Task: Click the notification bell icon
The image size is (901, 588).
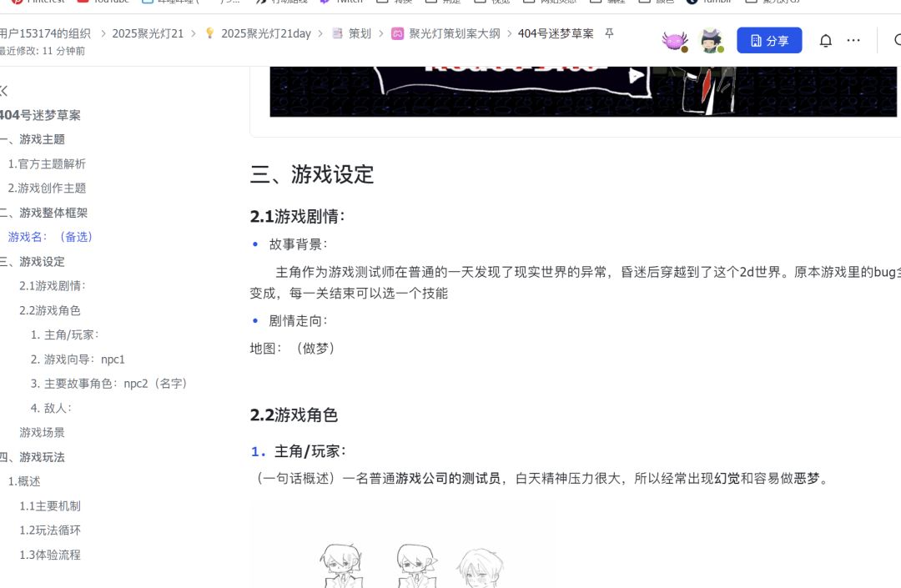Action: [825, 41]
